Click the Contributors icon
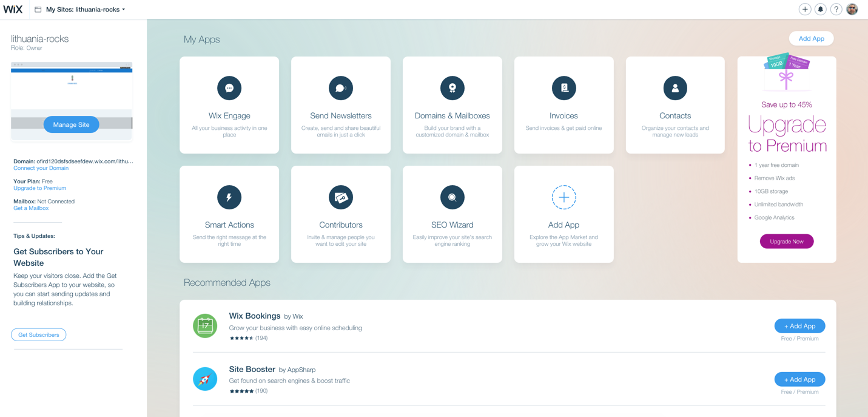This screenshot has width=868, height=417. tap(341, 197)
